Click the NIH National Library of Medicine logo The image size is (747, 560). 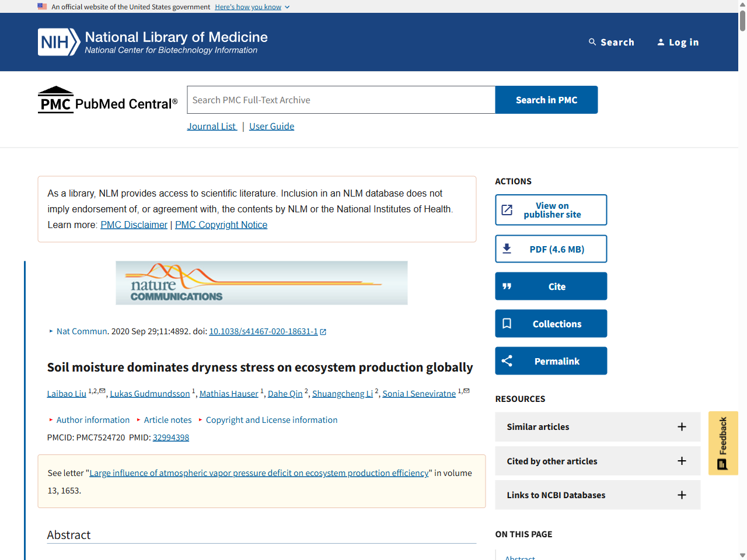coord(152,41)
